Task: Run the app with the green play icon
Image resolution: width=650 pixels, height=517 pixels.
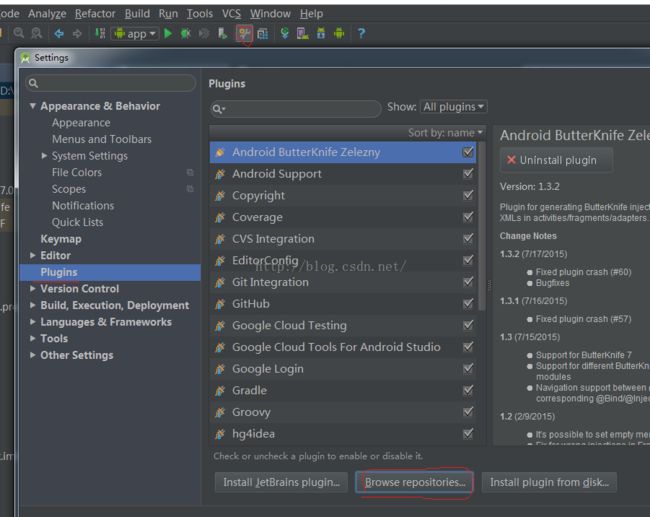Action: pos(168,33)
